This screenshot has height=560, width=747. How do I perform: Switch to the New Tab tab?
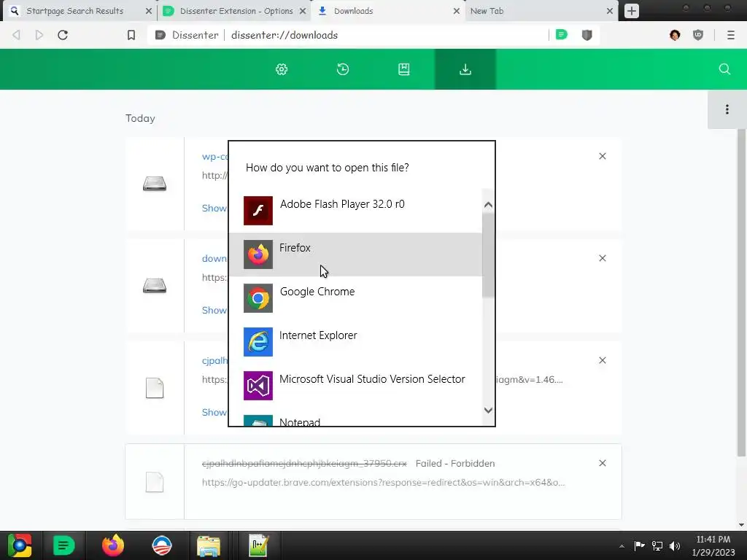click(487, 10)
